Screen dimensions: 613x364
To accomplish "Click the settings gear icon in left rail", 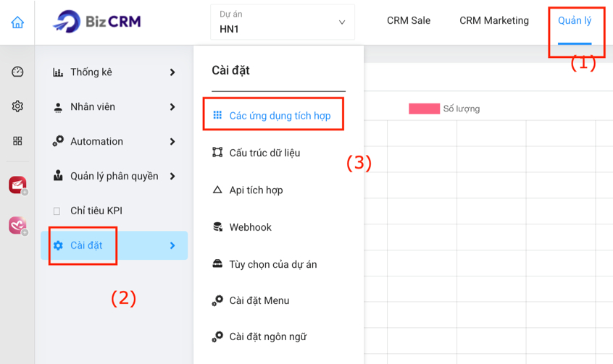I will coord(17,106).
